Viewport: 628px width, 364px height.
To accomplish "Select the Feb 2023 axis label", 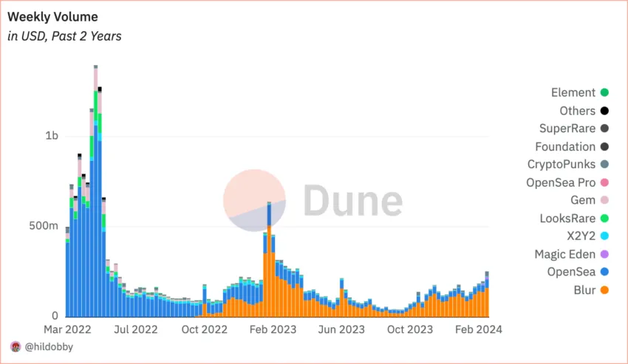I will click(x=273, y=329).
